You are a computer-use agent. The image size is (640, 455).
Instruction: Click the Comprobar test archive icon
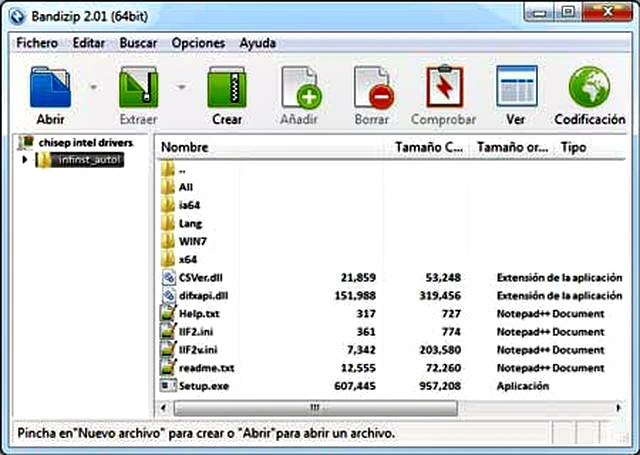(x=444, y=87)
